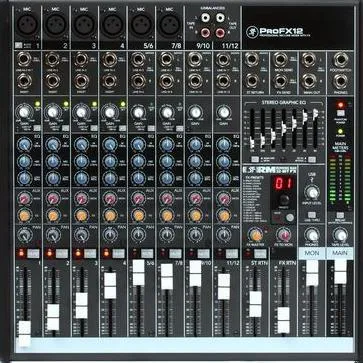363x363 pixels.
Task: Select the channel 11/12 gain knob
Action: 224,112
